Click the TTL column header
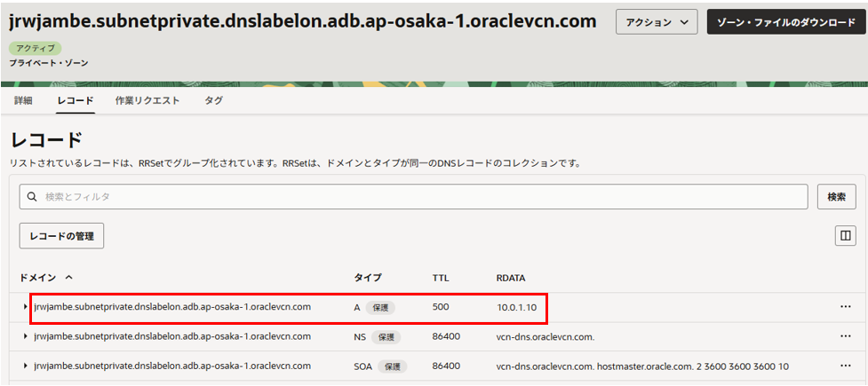The image size is (868, 386). click(x=441, y=278)
